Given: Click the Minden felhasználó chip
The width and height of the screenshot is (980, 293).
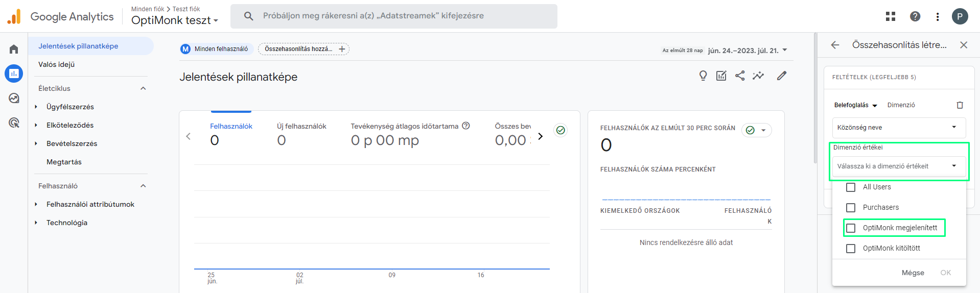Looking at the screenshot, I should tap(216, 49).
